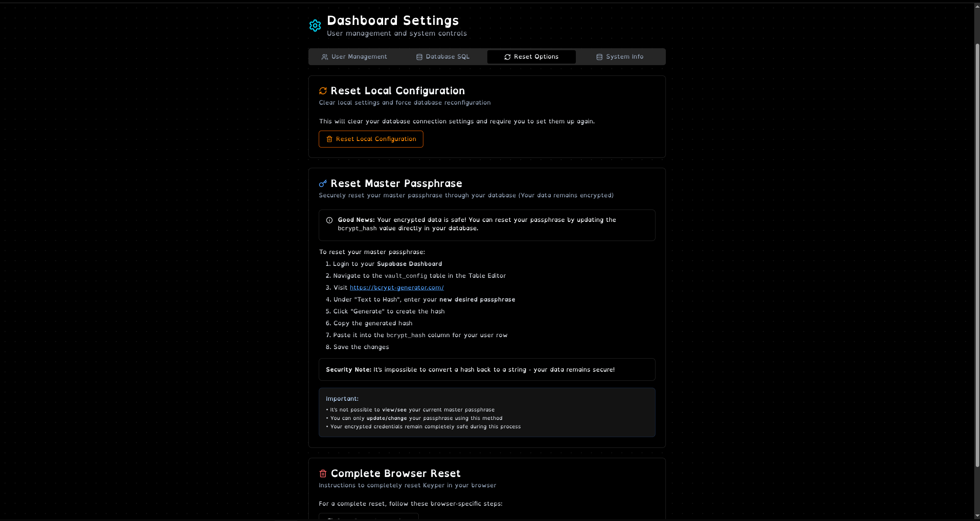Click 'Your encrypted credentials remain completely safe' bullet
Screen dimensions: 980x521
(423, 426)
